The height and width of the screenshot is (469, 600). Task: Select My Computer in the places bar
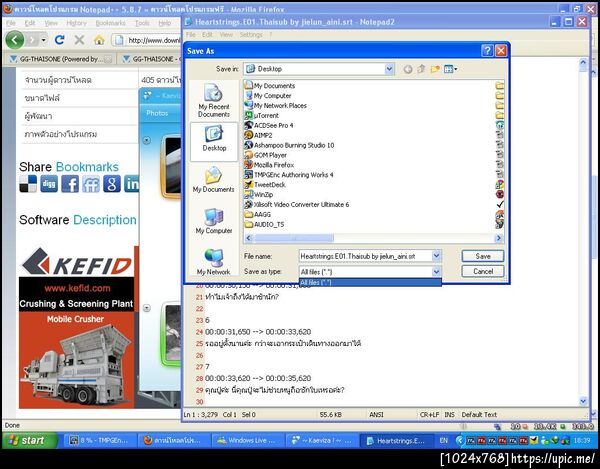pyautogui.click(x=214, y=221)
